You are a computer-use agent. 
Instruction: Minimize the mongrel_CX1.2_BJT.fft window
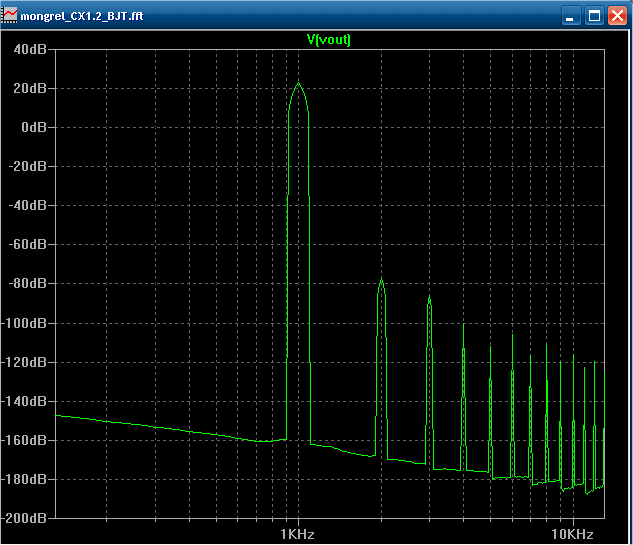click(571, 16)
